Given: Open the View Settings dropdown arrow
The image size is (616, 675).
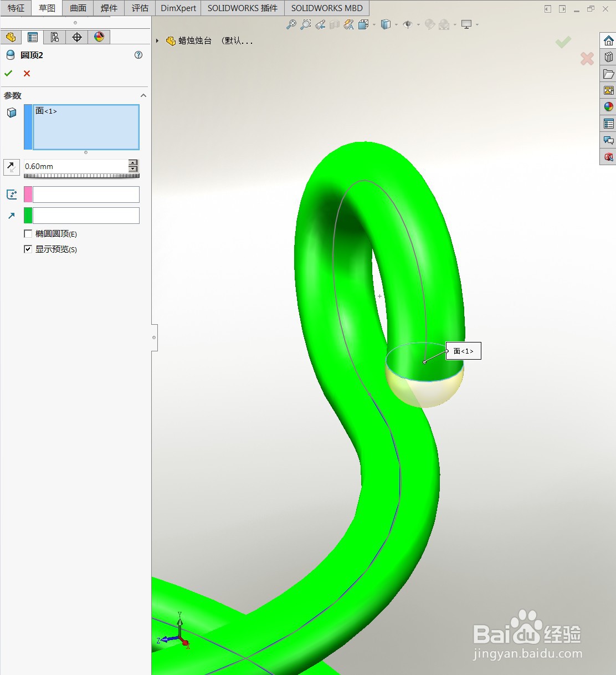Looking at the screenshot, I should 477,24.
